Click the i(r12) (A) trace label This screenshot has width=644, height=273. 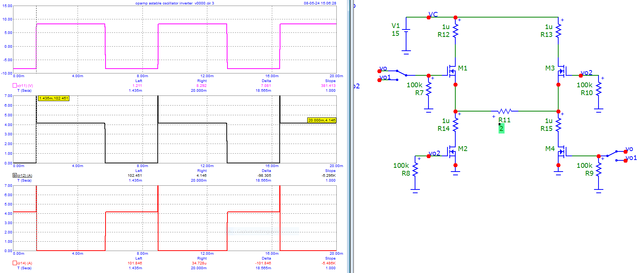(x=25, y=176)
